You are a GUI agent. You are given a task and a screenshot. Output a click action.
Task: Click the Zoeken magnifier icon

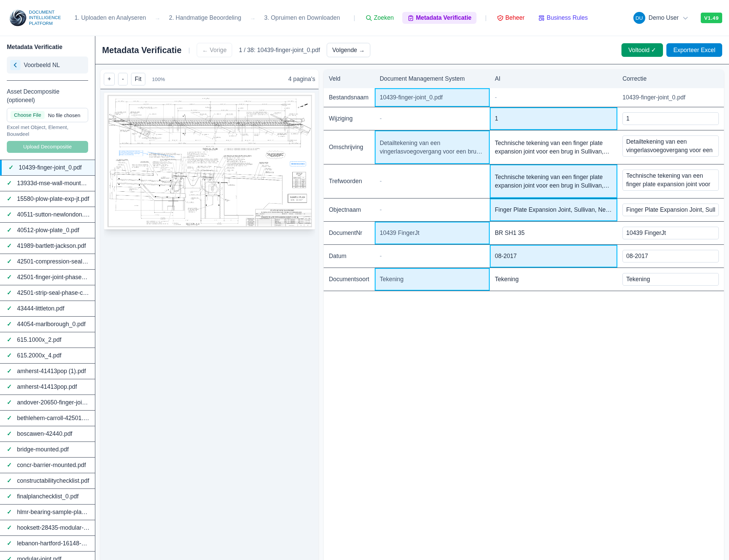pos(368,18)
